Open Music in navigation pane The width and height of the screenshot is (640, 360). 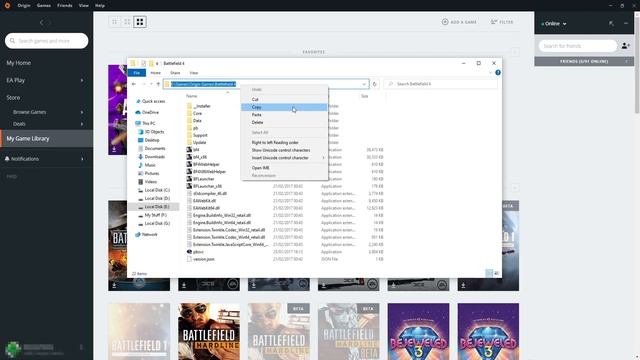point(150,165)
